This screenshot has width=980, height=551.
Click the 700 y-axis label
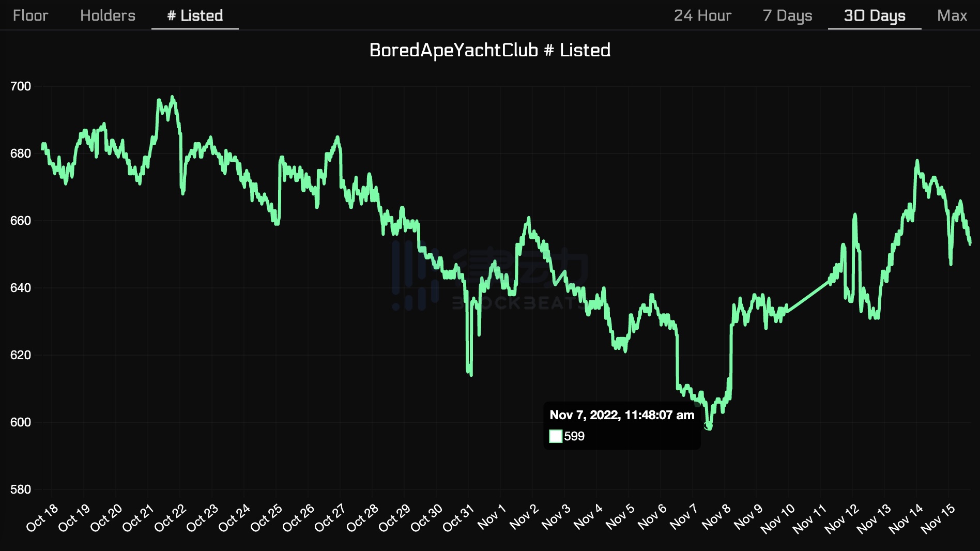click(x=21, y=86)
